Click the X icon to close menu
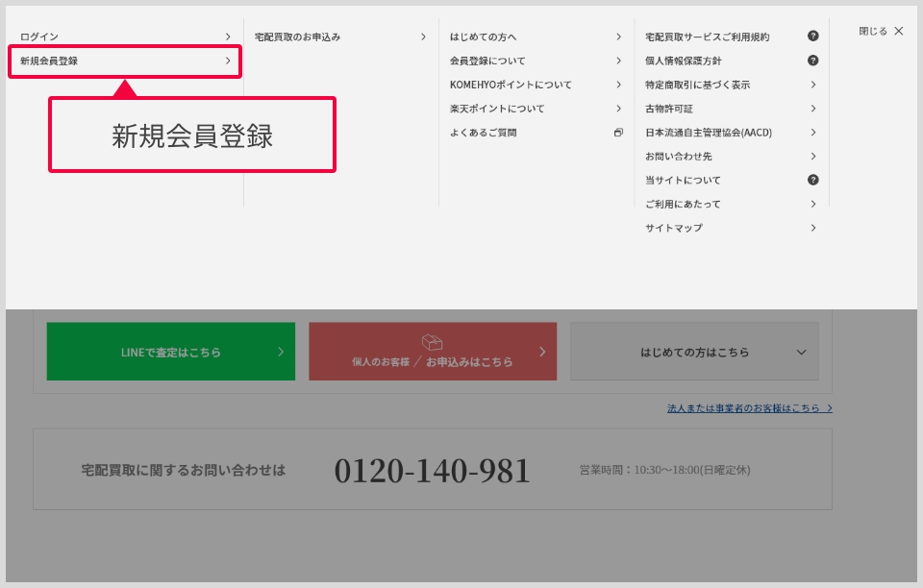Viewport: 923px width, 588px height. click(x=898, y=31)
